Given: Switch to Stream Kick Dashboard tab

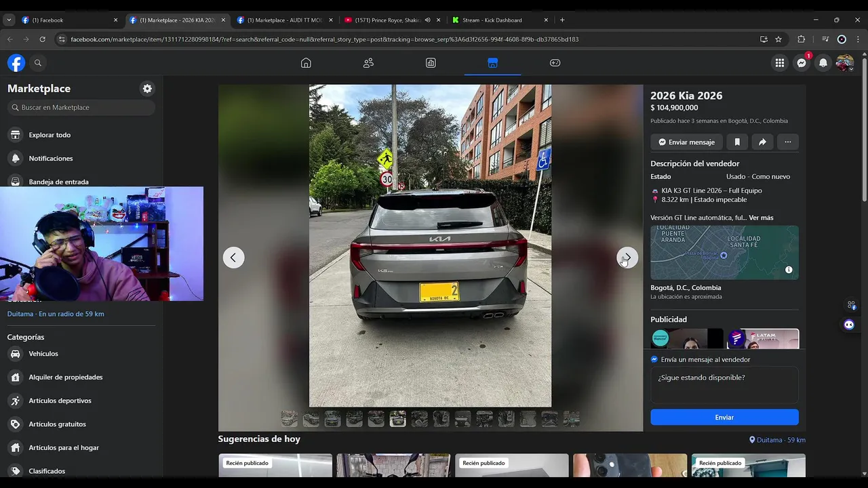Looking at the screenshot, I should [x=500, y=20].
